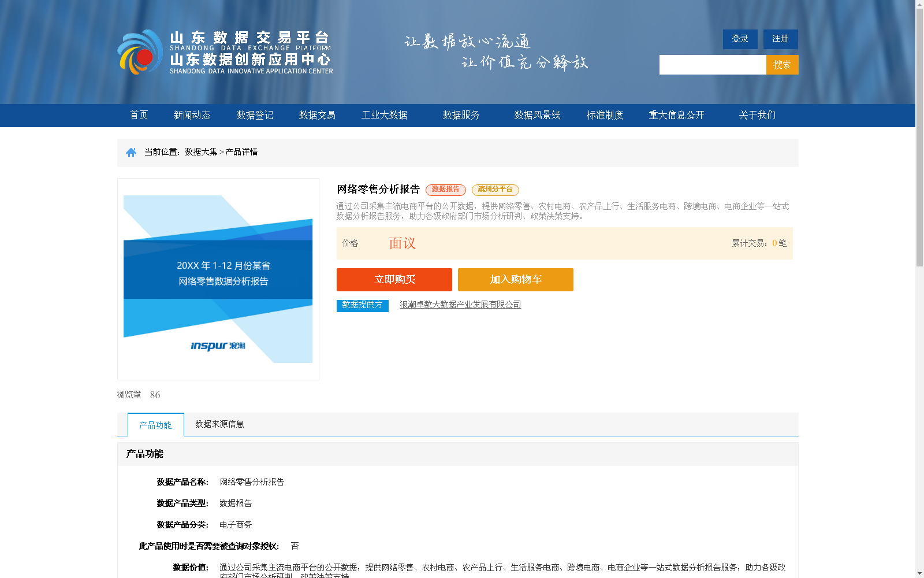Image resolution: width=924 pixels, height=578 pixels.
Task: Click the 浏览量 86 view count
Action: click(x=139, y=395)
